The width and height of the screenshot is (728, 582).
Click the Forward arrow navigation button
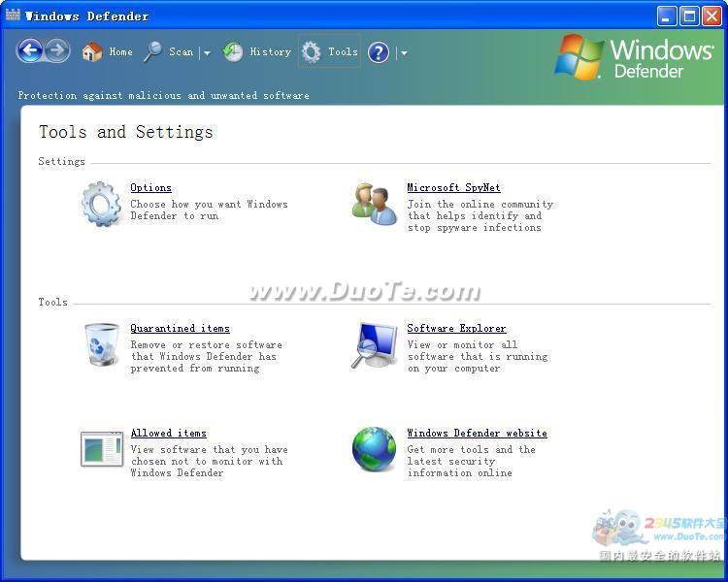pos(57,51)
